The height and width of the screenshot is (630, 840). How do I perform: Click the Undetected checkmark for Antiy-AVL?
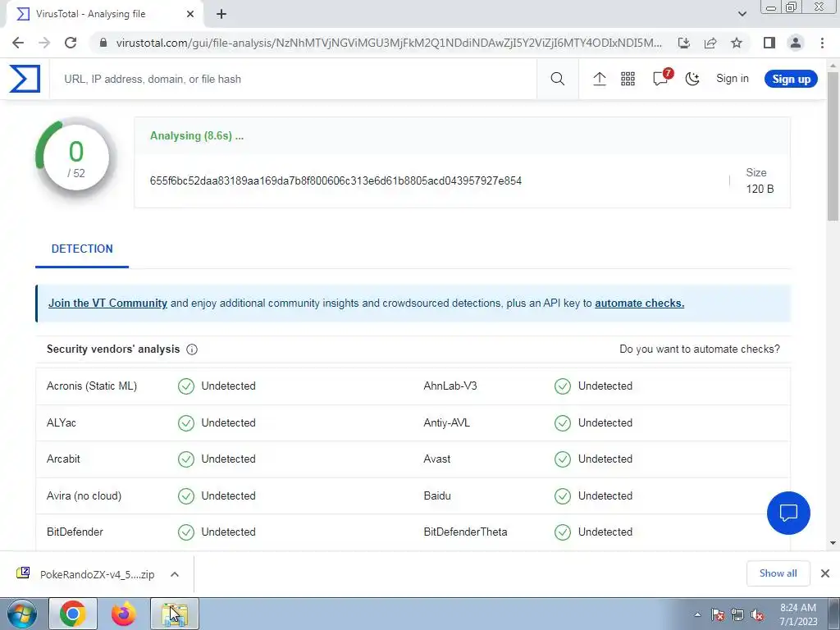pos(563,422)
